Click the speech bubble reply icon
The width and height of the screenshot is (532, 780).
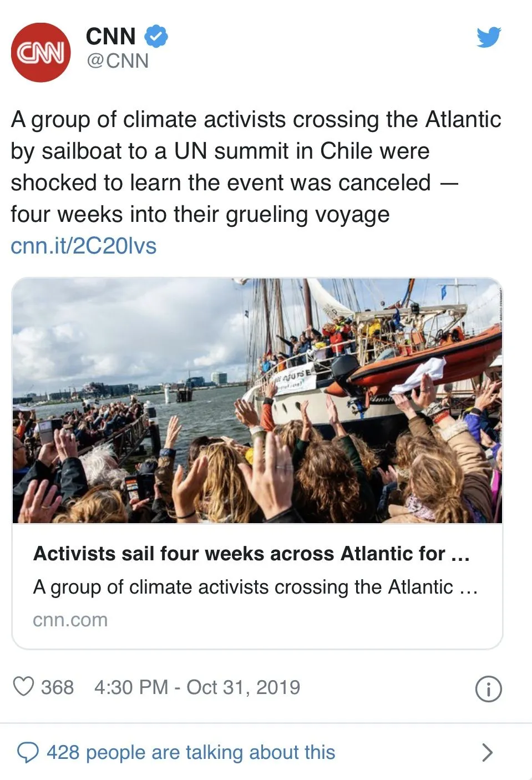[x=28, y=752]
